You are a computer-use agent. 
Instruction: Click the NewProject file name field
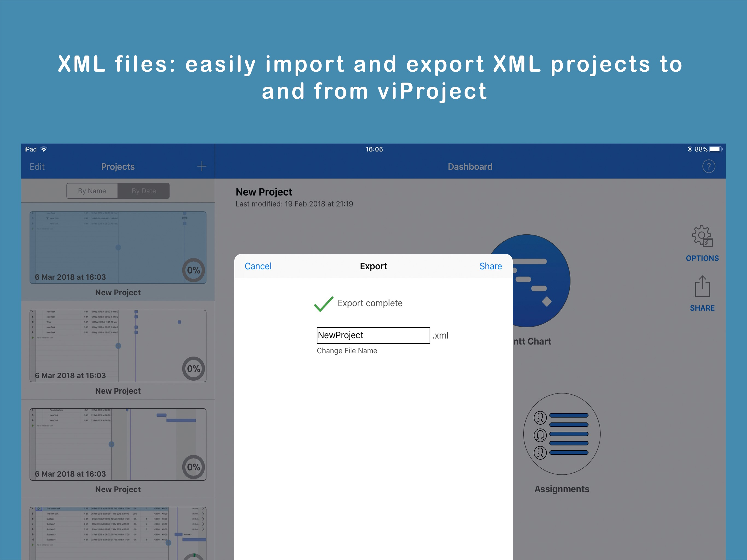pyautogui.click(x=373, y=336)
